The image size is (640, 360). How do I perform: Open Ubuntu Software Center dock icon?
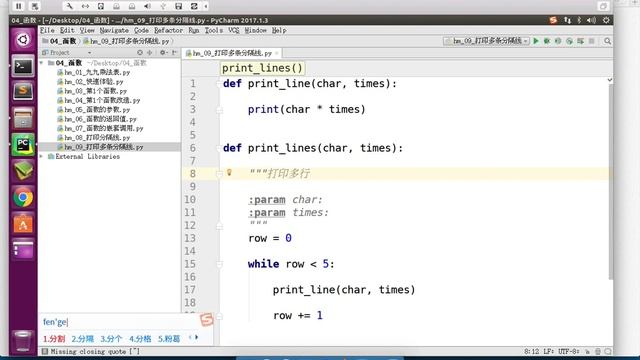pos(23,224)
